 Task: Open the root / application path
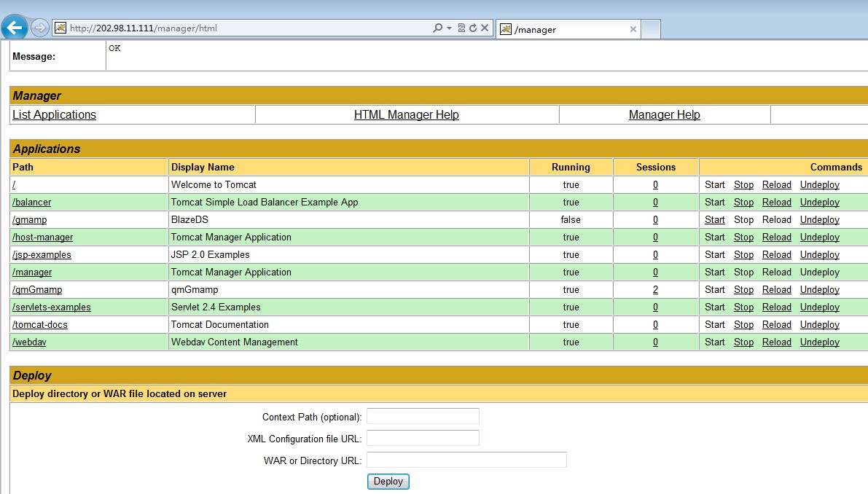coord(14,185)
